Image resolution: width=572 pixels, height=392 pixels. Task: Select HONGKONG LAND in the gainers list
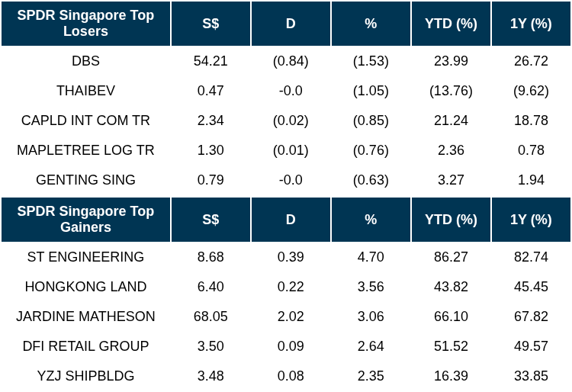pyautogui.click(x=85, y=287)
